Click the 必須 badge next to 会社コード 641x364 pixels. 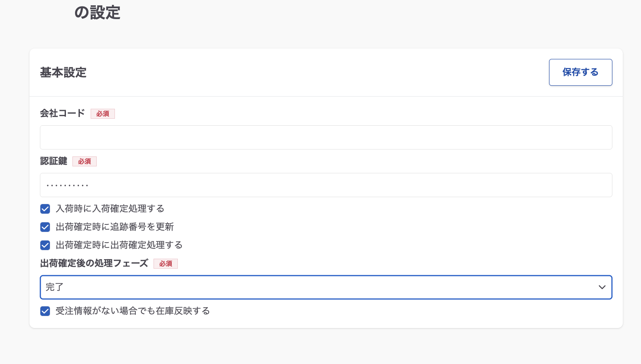pos(103,114)
